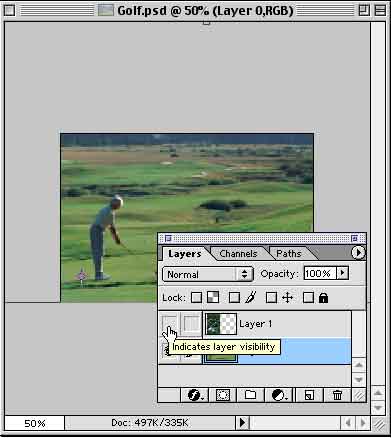Click the Layer 0 thumbnail
Screen dimensions: 391x438
(220, 359)
